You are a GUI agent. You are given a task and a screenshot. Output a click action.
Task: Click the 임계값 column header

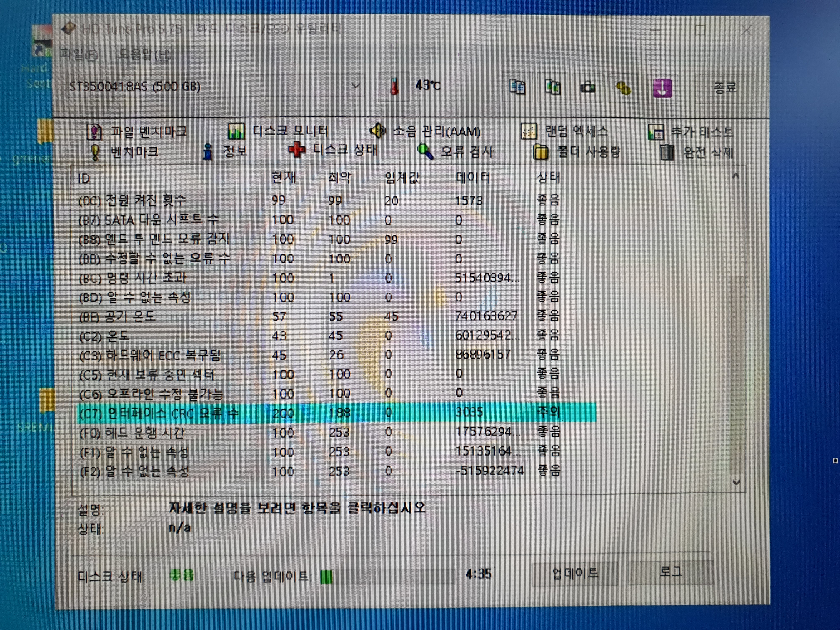pos(402,178)
